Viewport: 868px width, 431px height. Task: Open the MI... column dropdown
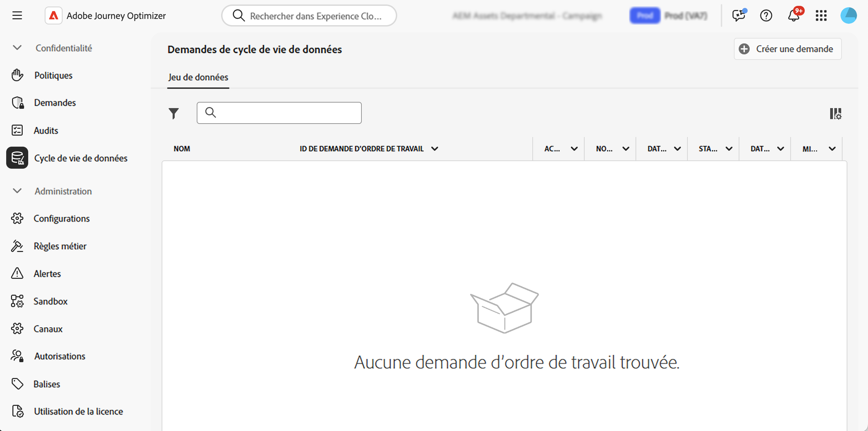coord(832,149)
